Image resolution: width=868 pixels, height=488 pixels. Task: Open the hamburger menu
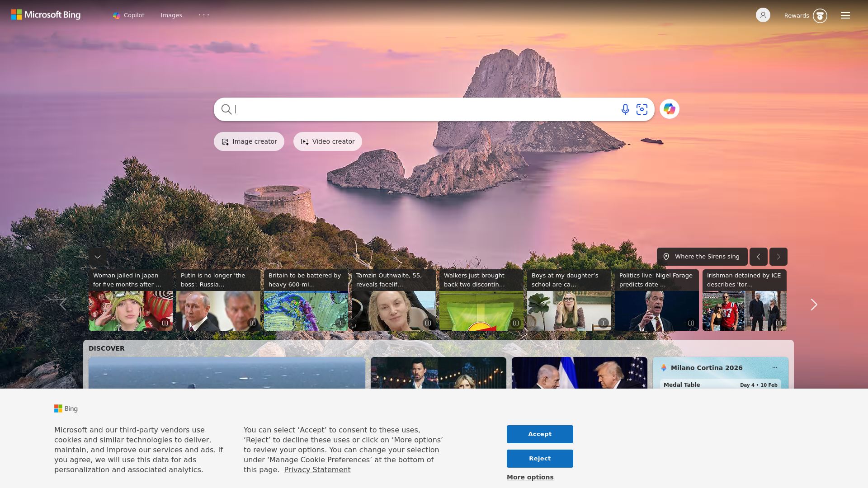point(845,15)
